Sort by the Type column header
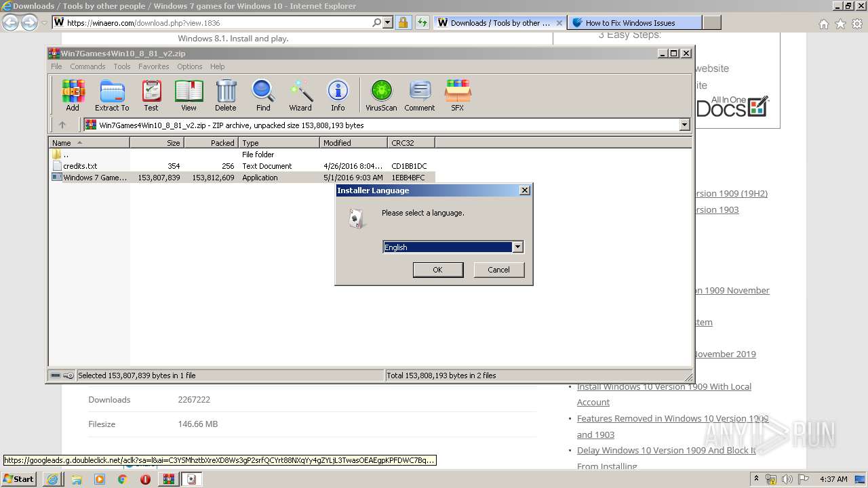 point(279,142)
